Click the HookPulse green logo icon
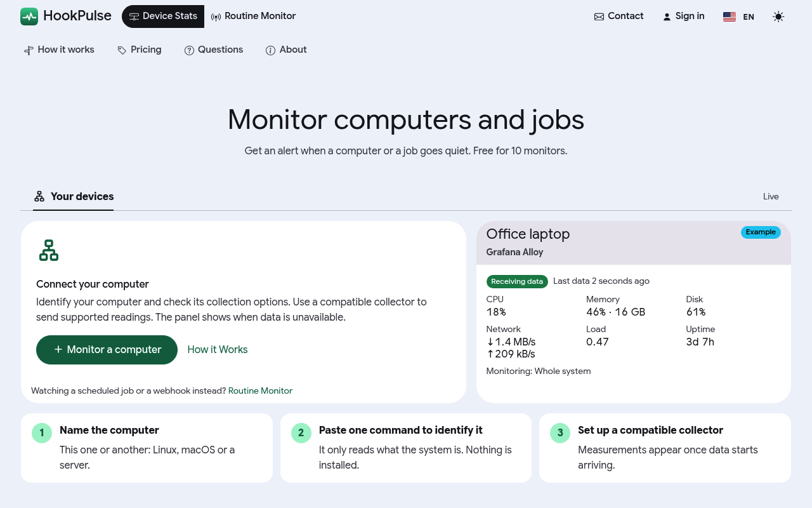The image size is (812, 508). tap(29, 17)
